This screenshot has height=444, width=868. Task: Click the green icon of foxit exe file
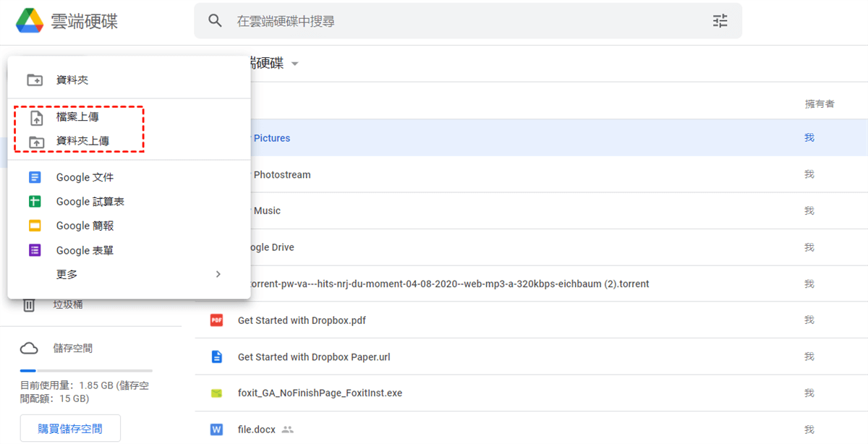click(216, 393)
